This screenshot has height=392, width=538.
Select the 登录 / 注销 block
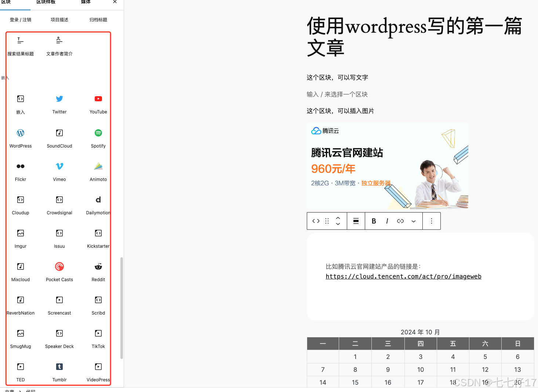[21, 20]
